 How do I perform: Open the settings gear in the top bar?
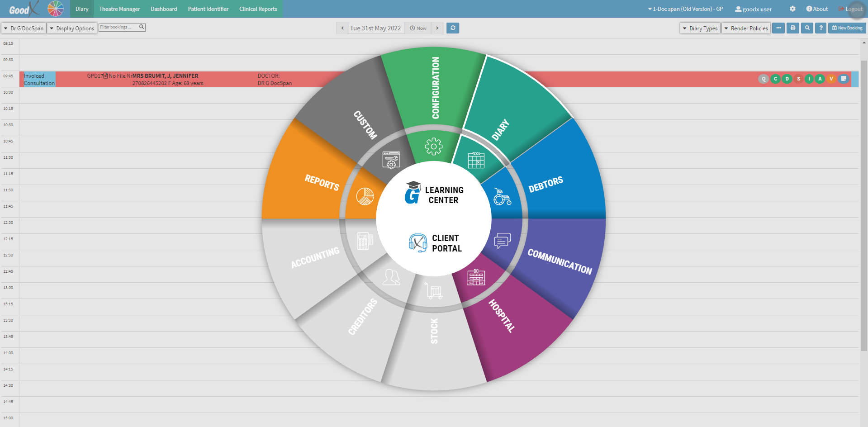(792, 9)
